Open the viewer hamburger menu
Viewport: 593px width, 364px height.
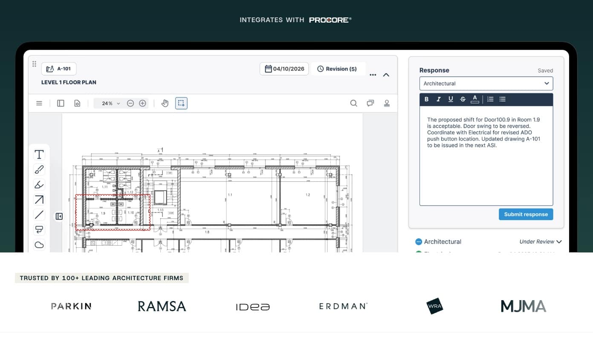(x=39, y=103)
